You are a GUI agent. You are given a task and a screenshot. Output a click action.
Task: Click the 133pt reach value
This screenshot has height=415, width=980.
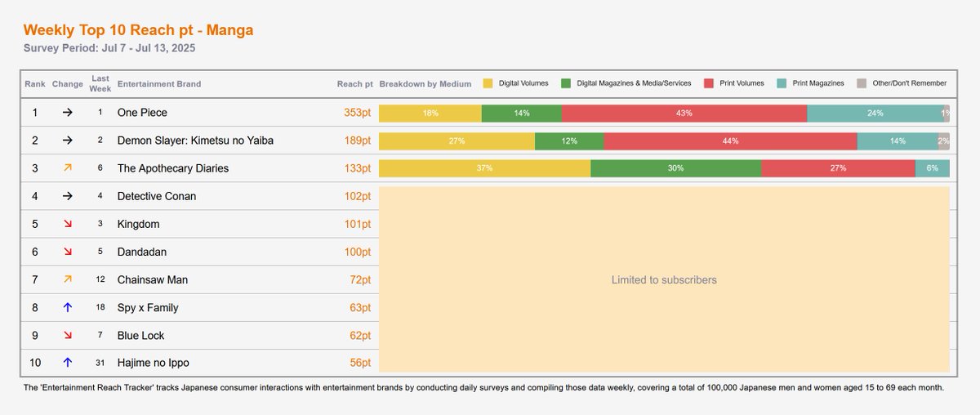click(358, 168)
